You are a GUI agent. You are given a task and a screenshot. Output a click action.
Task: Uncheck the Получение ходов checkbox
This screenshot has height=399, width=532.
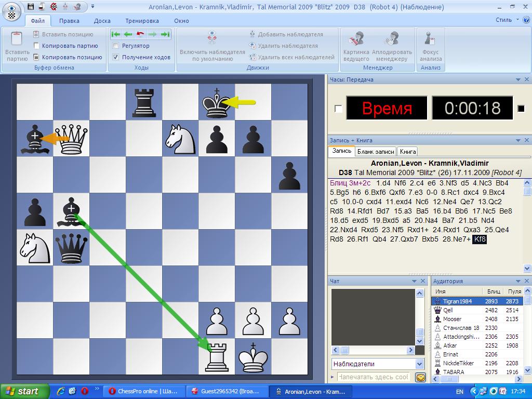click(x=116, y=57)
